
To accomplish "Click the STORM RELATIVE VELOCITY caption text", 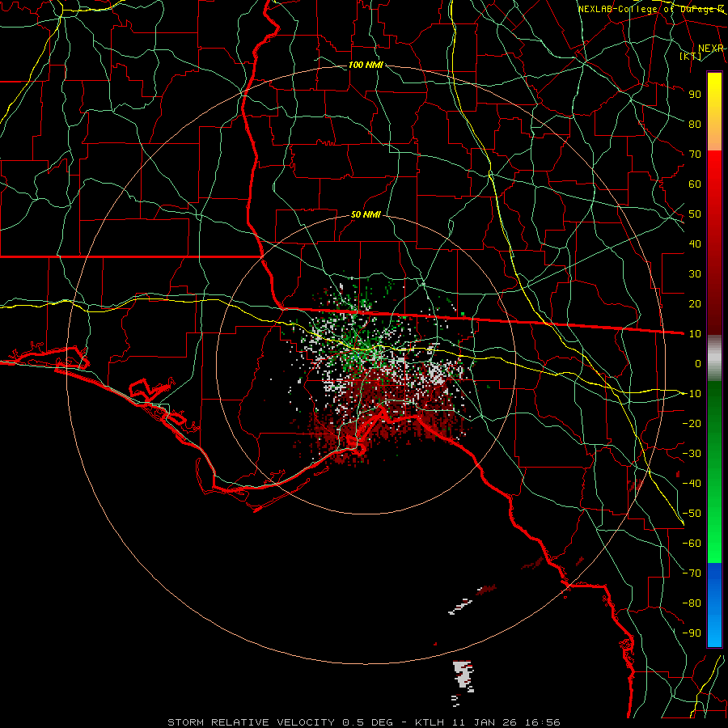I will point(251,722).
